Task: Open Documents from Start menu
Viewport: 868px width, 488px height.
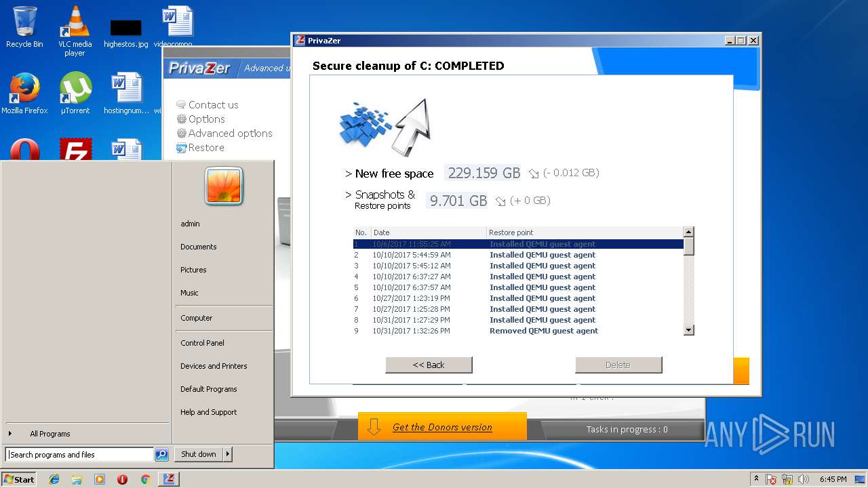Action: click(x=199, y=247)
